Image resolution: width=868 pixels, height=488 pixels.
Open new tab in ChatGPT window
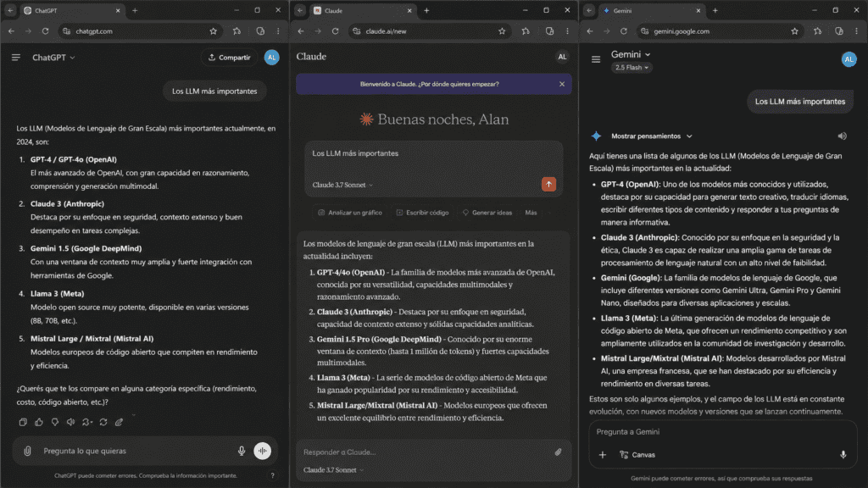(135, 10)
